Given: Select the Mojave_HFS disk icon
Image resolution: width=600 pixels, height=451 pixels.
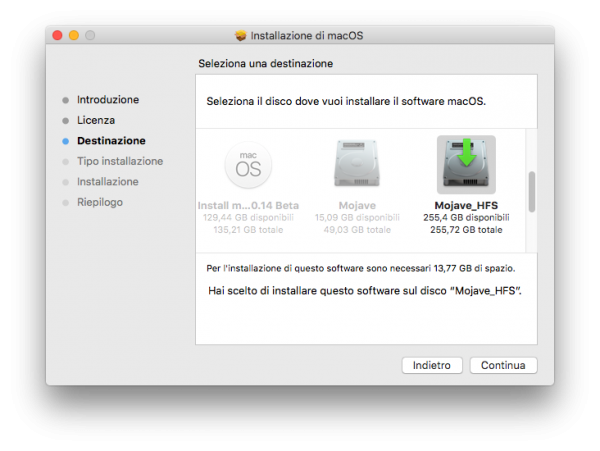Looking at the screenshot, I should pyautogui.click(x=466, y=164).
